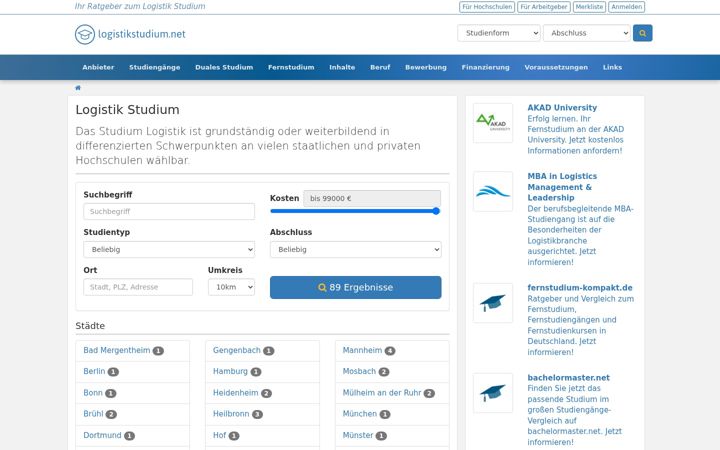The image size is (720, 450).
Task: Select city Hamburg
Action: coord(230,371)
